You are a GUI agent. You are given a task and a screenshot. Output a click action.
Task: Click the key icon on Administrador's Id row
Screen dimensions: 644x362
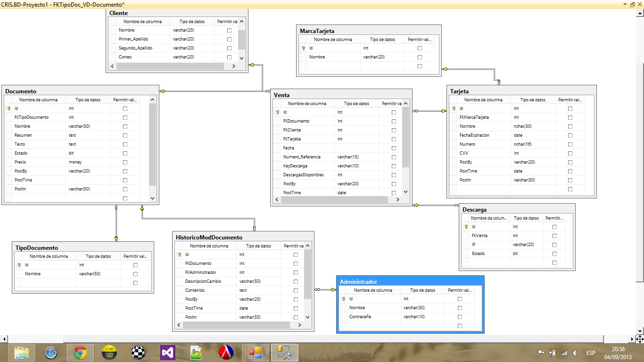click(344, 299)
